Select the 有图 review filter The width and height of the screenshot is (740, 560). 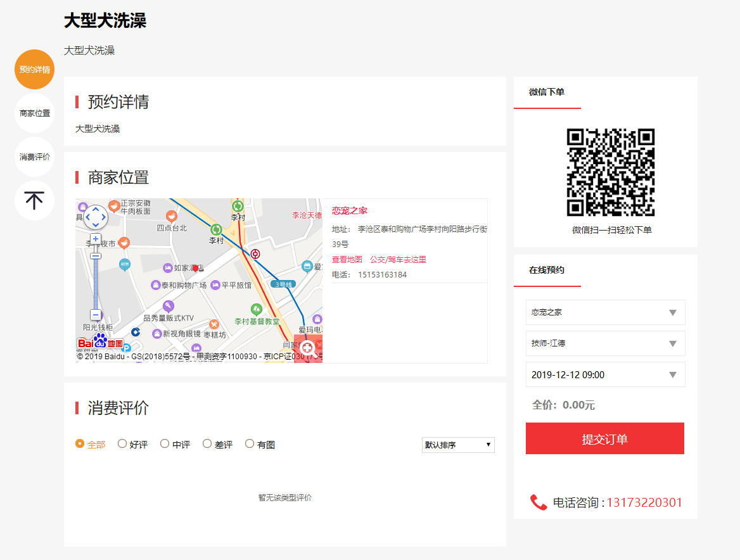250,443
